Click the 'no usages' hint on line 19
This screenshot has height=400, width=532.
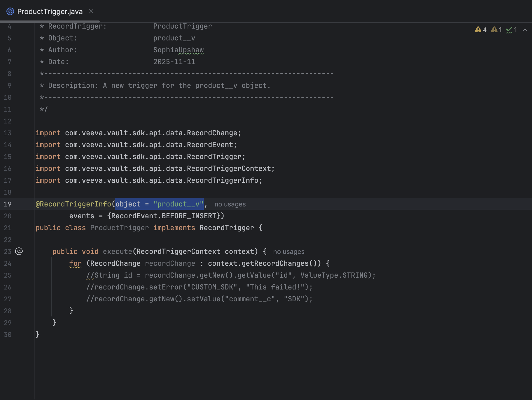click(230, 204)
